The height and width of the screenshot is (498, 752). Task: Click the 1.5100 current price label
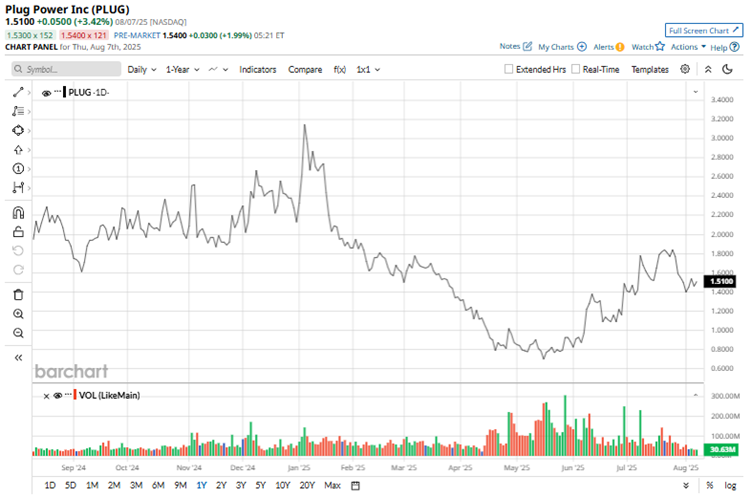point(720,281)
